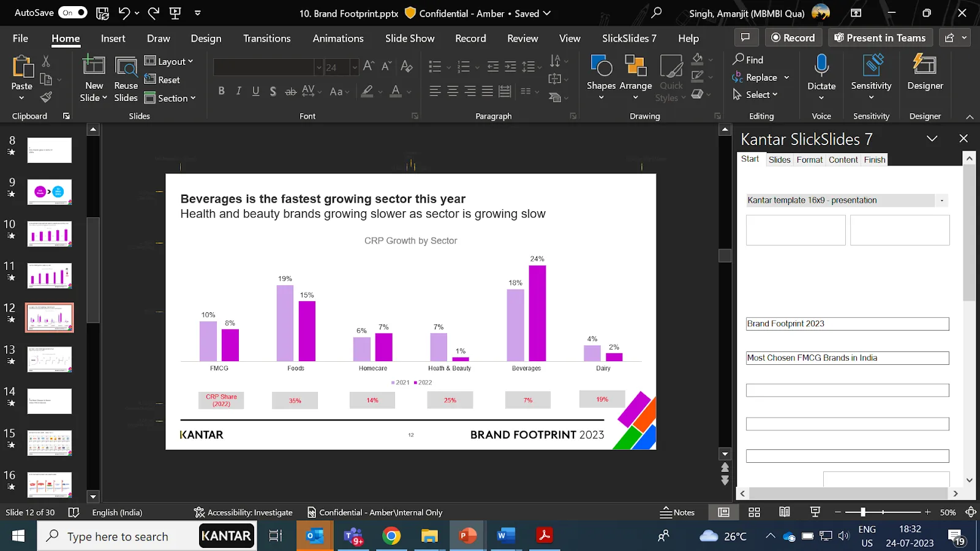
Task: Toggle the Notes pane
Action: point(677,512)
